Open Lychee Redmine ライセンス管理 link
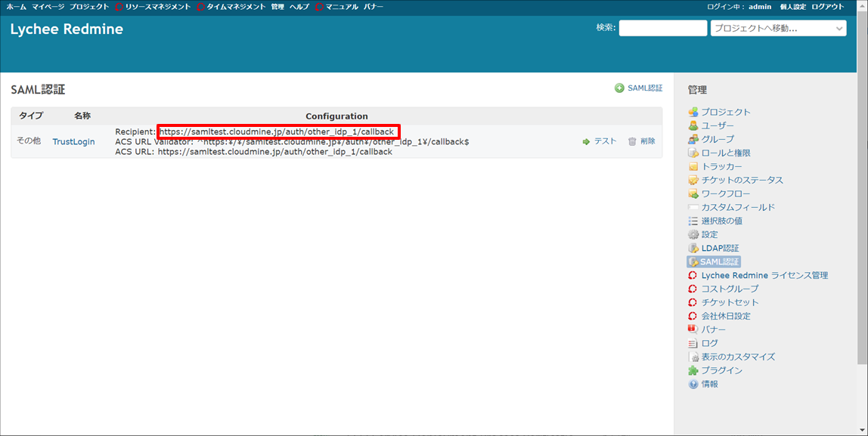Image resolution: width=868 pixels, height=436 pixels. coord(764,275)
